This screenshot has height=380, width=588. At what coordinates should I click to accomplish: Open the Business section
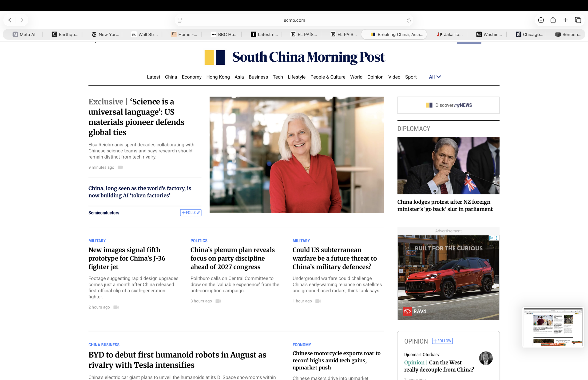point(258,77)
